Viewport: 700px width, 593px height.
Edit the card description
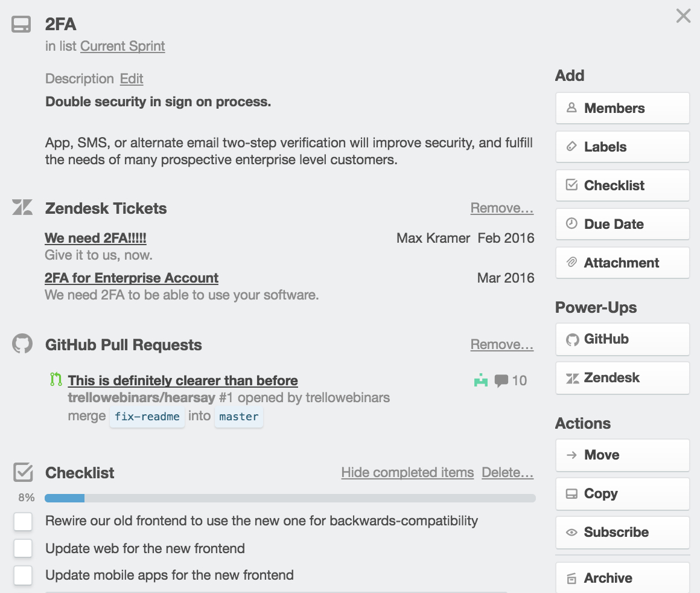pyautogui.click(x=132, y=79)
